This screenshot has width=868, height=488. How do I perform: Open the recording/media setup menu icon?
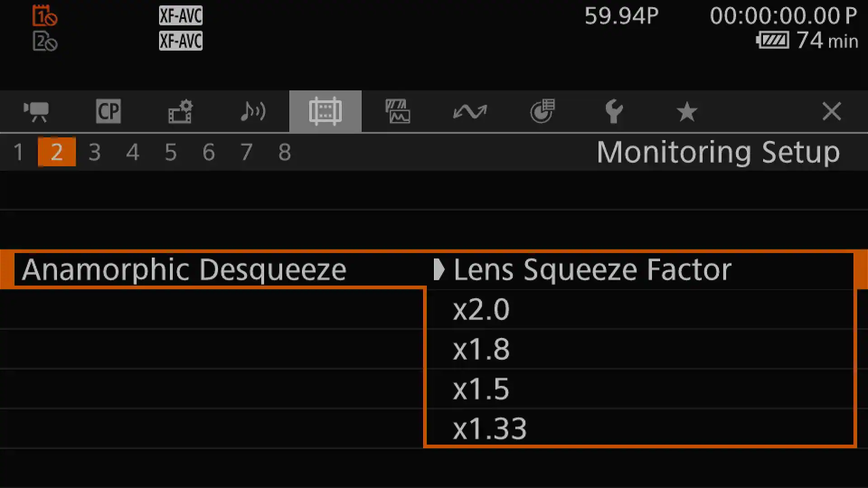click(180, 111)
